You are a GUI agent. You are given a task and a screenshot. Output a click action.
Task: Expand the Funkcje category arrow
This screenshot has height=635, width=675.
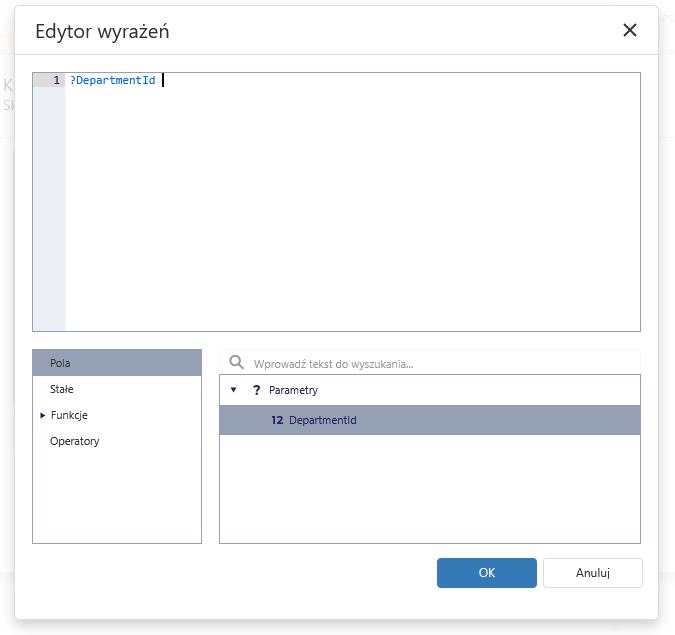(x=43, y=415)
